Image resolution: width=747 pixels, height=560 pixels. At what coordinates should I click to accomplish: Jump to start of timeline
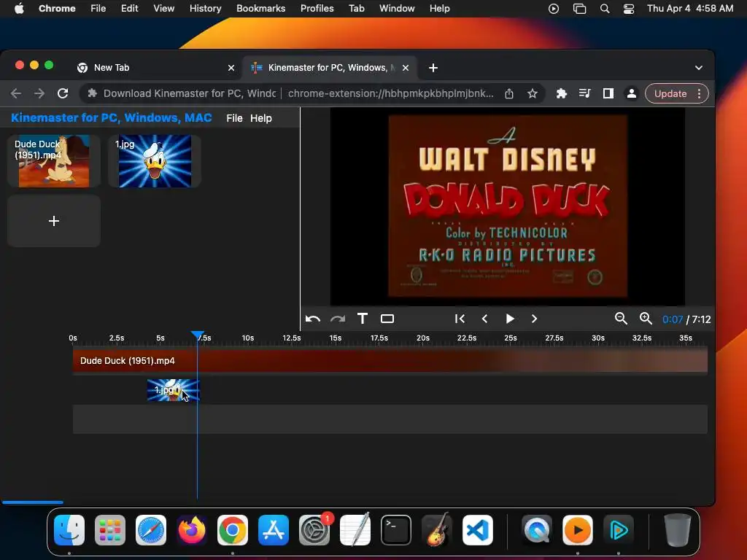[460, 319]
